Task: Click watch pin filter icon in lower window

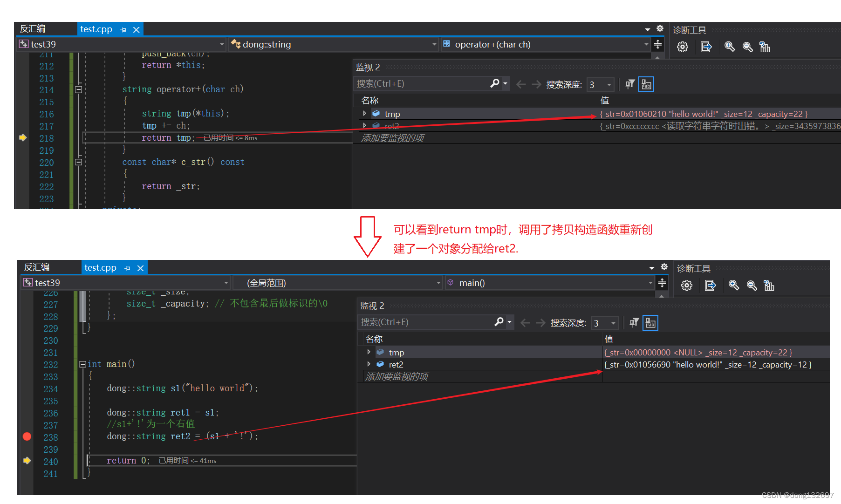Action: [x=634, y=323]
